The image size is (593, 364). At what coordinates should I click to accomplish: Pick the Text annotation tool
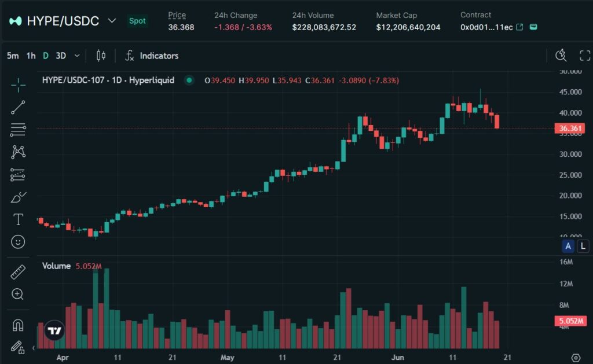[x=18, y=219]
